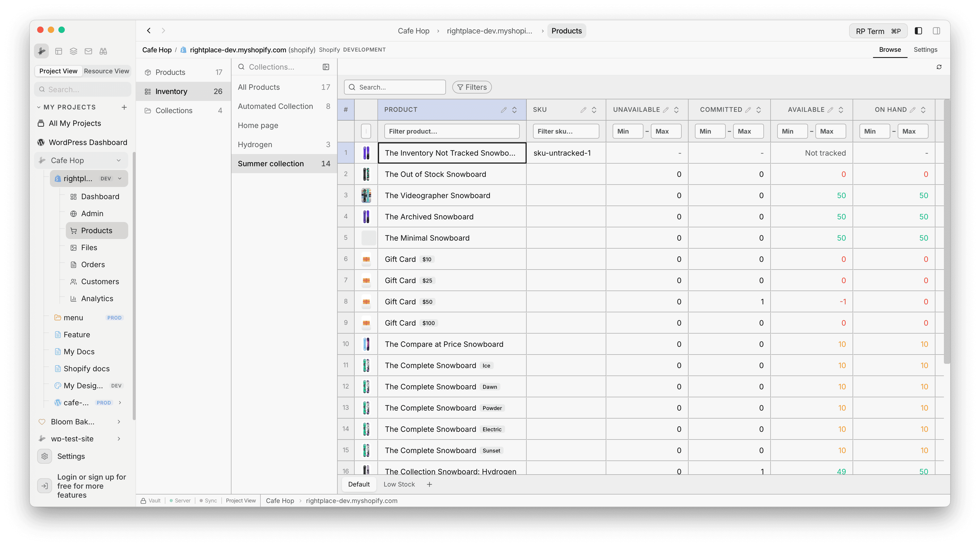Click the split view icon in top right corner
Screen dimensions: 980x546
click(x=936, y=31)
